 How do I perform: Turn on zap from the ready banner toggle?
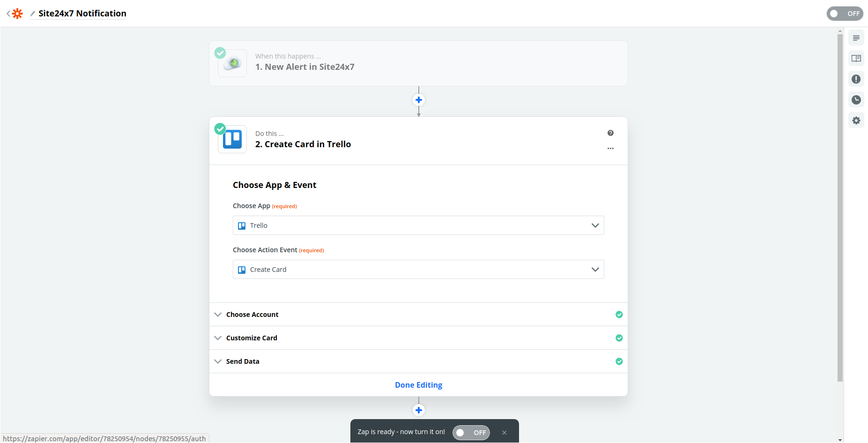coord(471,433)
